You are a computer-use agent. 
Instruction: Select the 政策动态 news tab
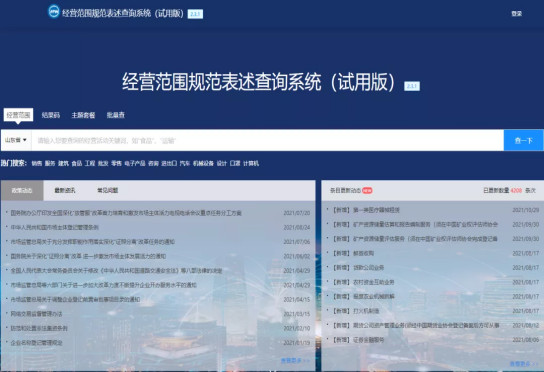[22, 191]
